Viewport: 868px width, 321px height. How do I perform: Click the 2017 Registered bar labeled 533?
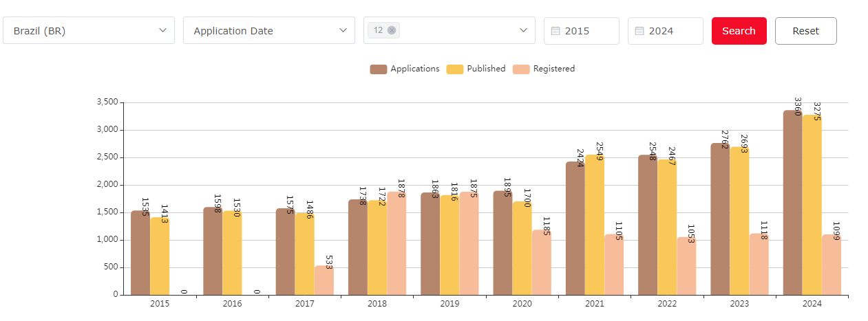click(x=324, y=280)
